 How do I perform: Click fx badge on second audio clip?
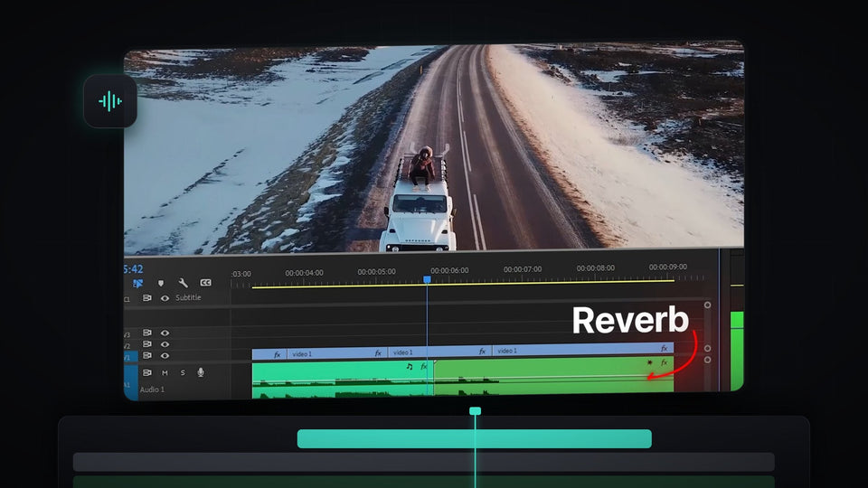664,362
